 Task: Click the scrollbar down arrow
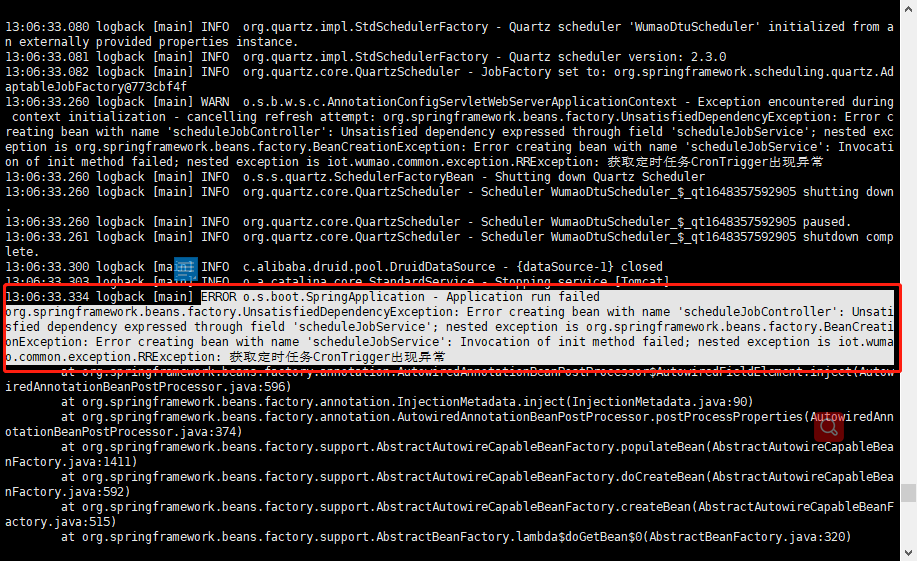pyautogui.click(x=908, y=552)
